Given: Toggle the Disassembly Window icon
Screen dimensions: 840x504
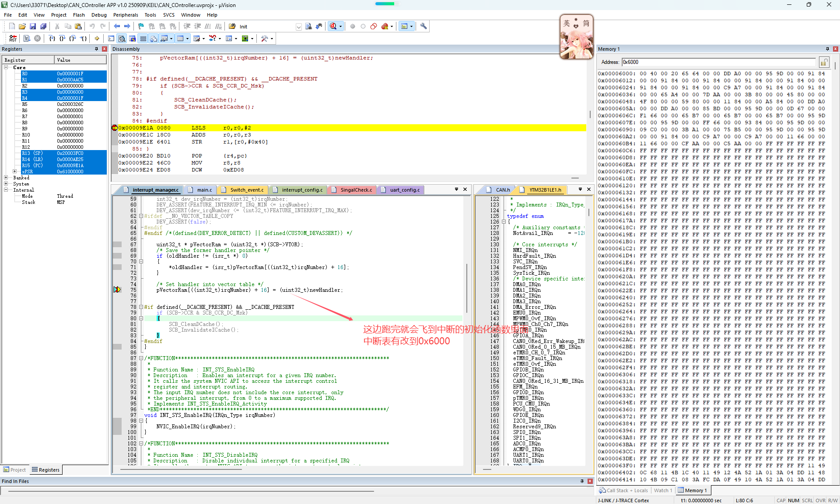Looking at the screenshot, I should point(122,38).
